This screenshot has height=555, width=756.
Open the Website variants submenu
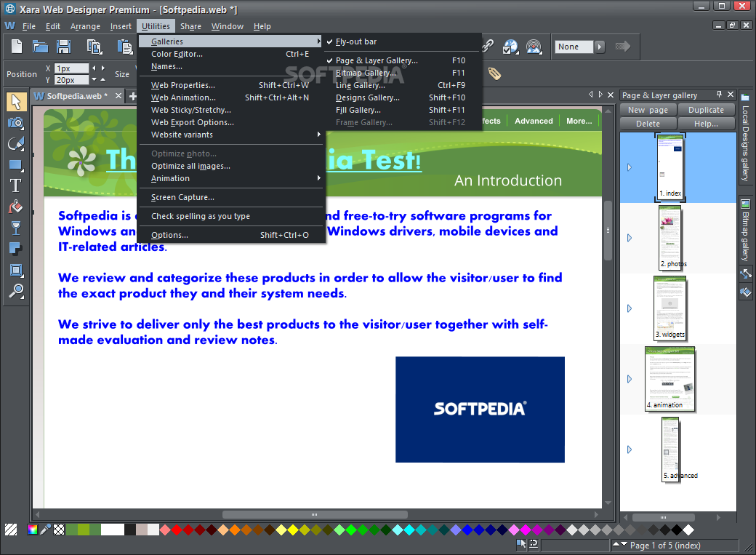231,135
